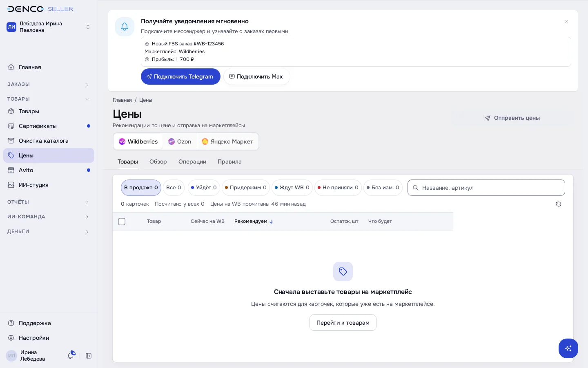
Task: Click the Что будет column header
Action: (x=380, y=221)
